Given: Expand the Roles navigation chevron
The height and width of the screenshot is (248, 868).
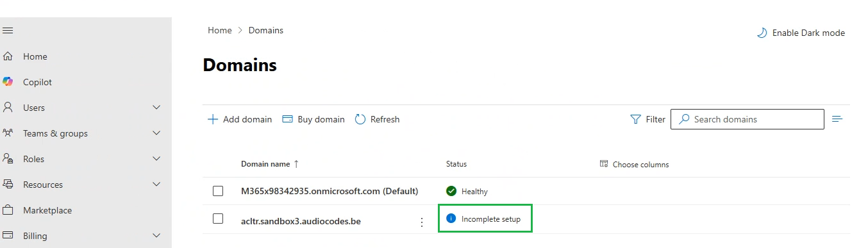Looking at the screenshot, I should [156, 158].
